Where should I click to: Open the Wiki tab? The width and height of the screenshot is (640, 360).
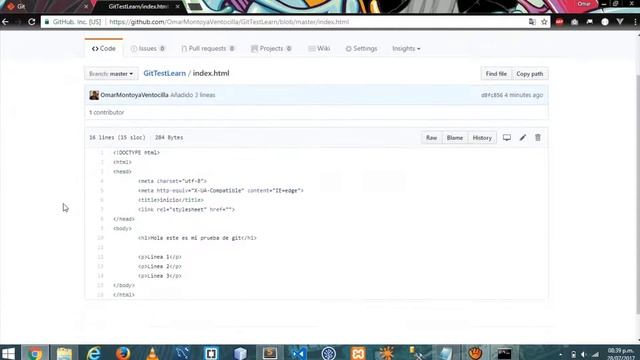(x=319, y=49)
